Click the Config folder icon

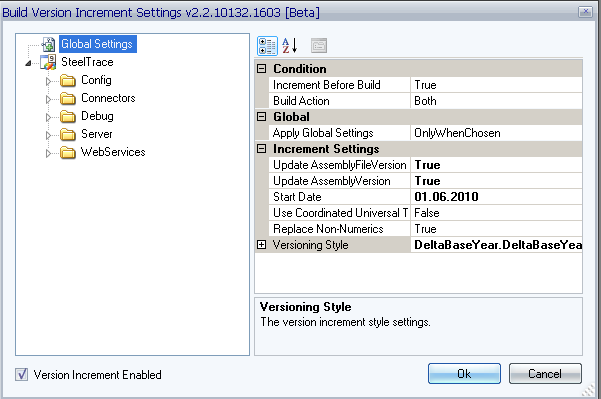pyautogui.click(x=68, y=80)
